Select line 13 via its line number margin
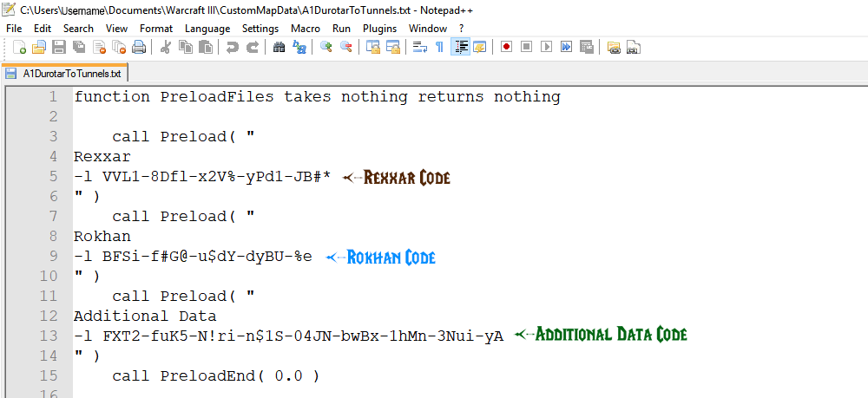Image resolution: width=868 pixels, height=398 pixels. [49, 336]
